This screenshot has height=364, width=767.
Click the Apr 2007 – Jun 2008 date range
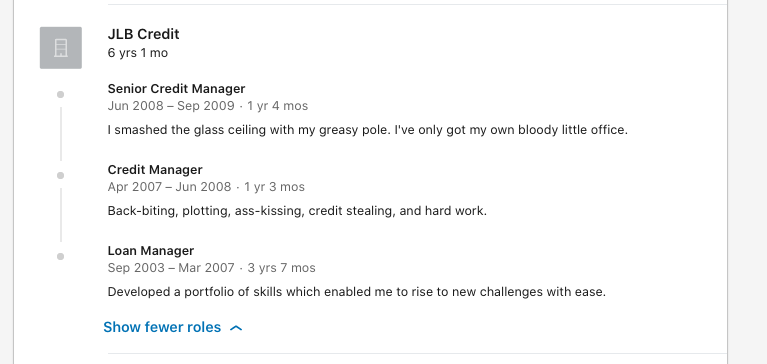pos(169,187)
